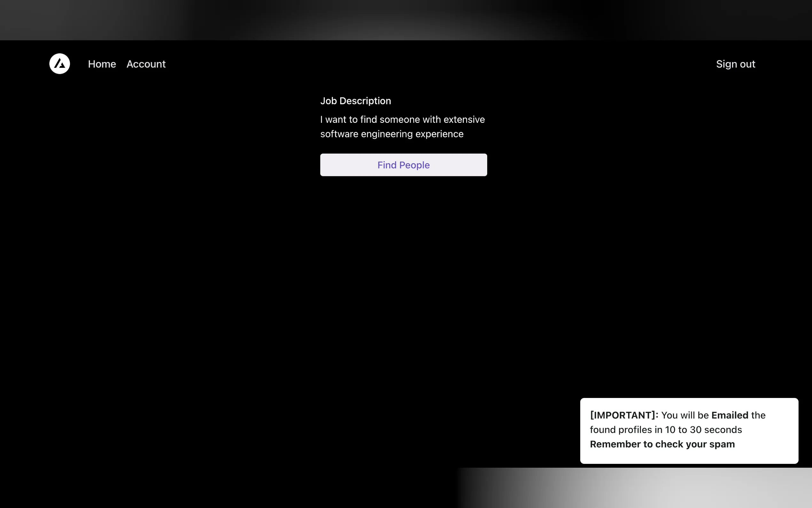The height and width of the screenshot is (508, 812).
Task: Click the gray gradient banner at top
Action: [x=406, y=20]
